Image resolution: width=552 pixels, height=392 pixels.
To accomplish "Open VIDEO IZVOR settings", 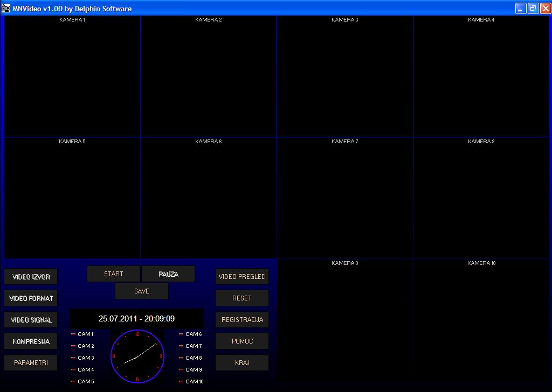I will (x=31, y=277).
